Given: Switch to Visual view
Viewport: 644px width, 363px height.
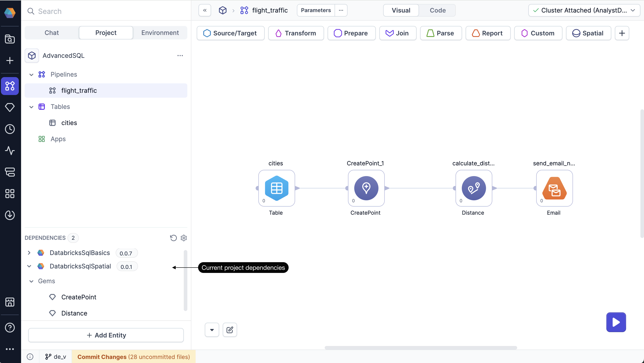Looking at the screenshot, I should point(401,10).
